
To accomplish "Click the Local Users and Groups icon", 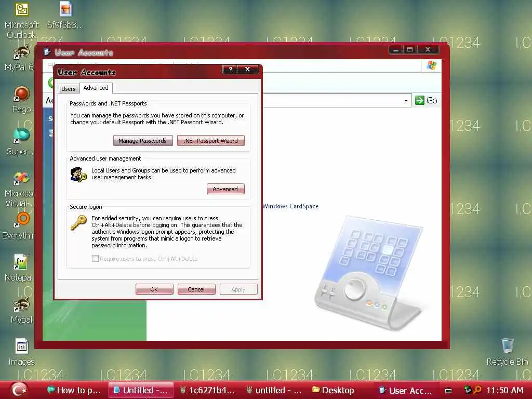I will (79, 175).
